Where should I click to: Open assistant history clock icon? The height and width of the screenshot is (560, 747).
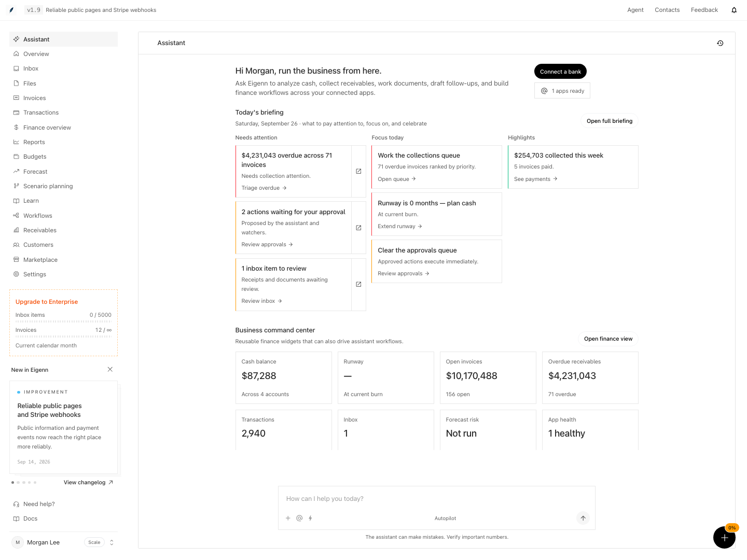pos(720,43)
